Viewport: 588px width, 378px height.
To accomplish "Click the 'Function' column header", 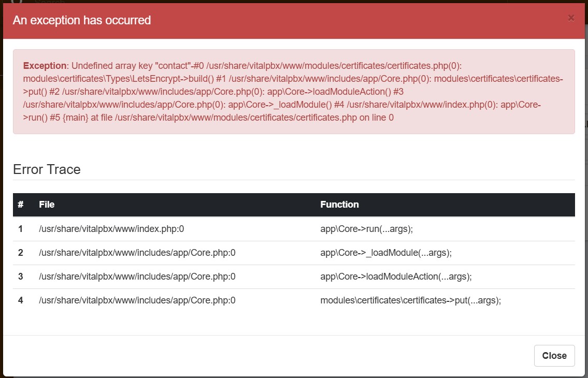I will (339, 205).
